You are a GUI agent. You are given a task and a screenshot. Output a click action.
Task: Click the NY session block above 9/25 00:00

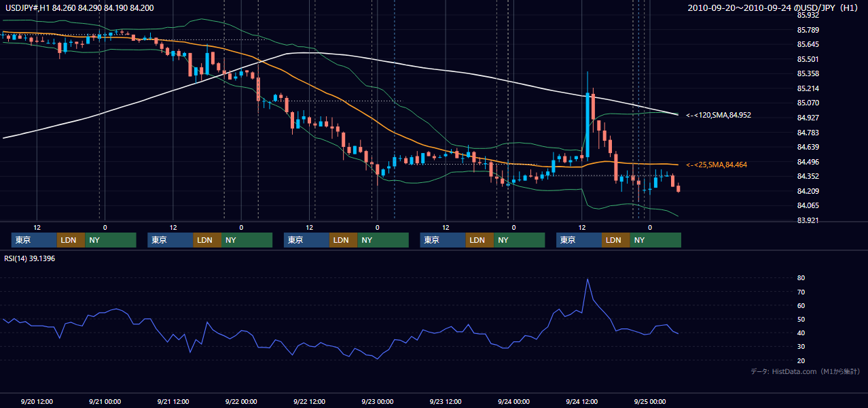655,240
